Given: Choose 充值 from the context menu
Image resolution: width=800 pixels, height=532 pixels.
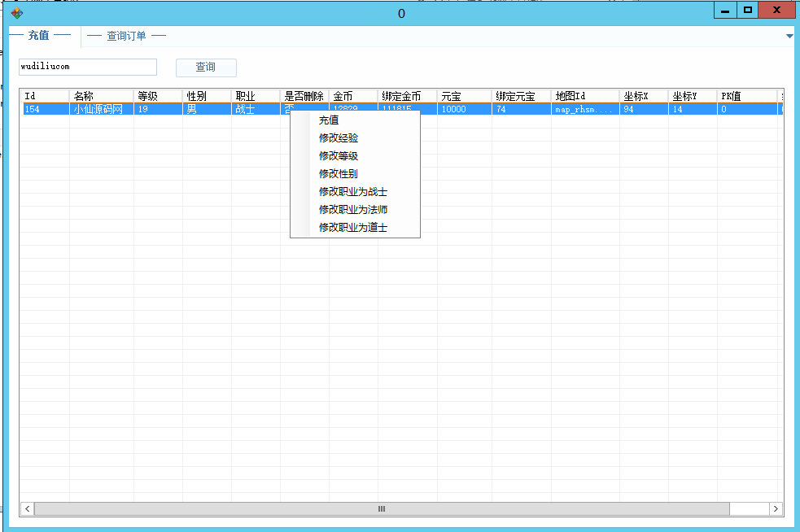Looking at the screenshot, I should (x=355, y=120).
